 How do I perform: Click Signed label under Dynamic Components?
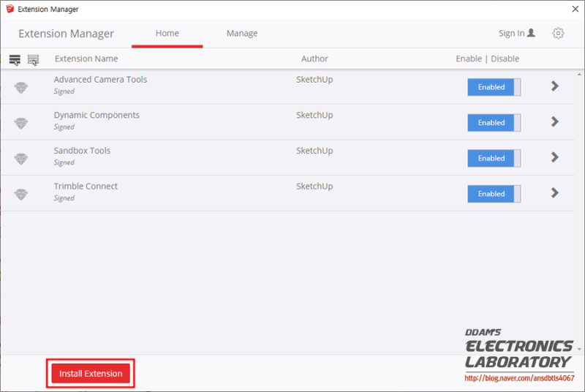click(x=64, y=127)
